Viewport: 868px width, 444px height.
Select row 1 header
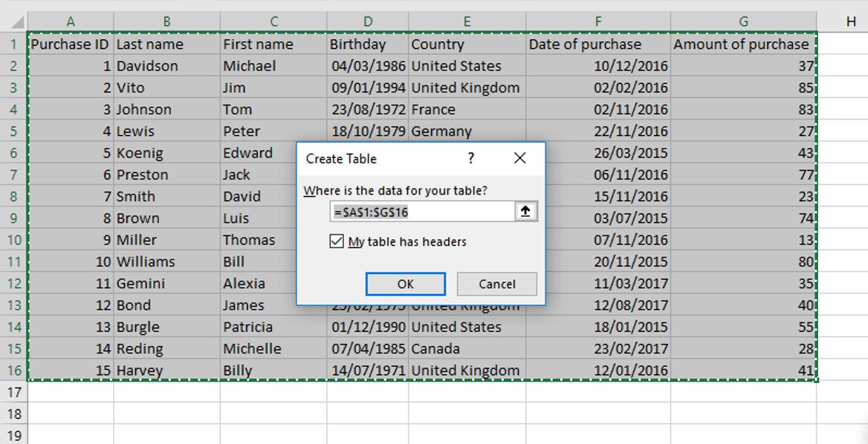(13, 44)
